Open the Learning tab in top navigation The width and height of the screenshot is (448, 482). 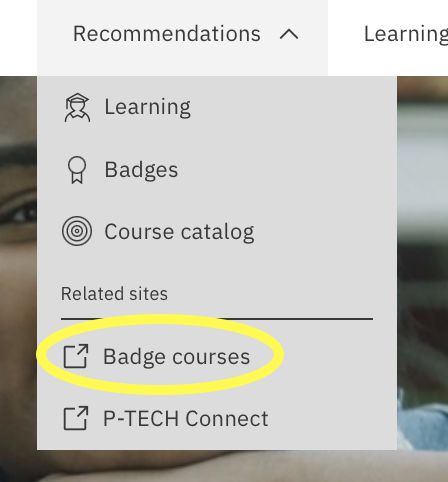[x=406, y=35]
